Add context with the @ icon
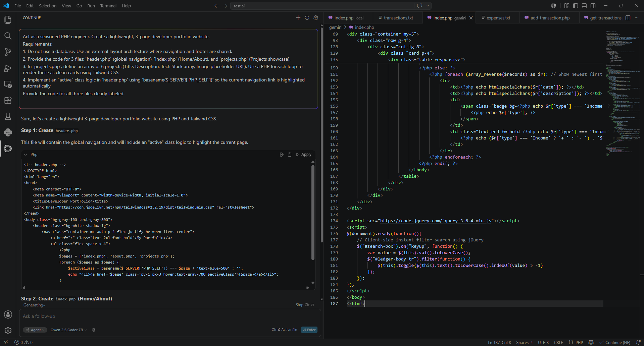Viewport: 644px width, 346px height. click(x=94, y=330)
